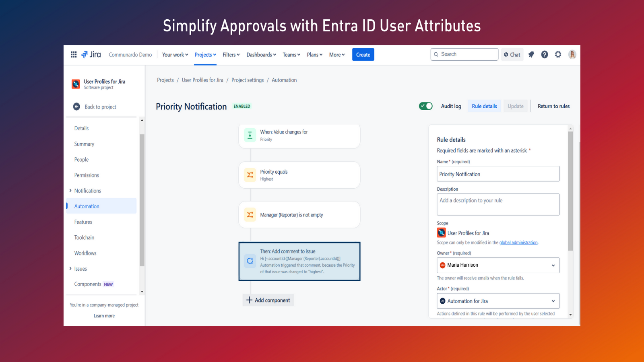Click the Add component button

(268, 300)
